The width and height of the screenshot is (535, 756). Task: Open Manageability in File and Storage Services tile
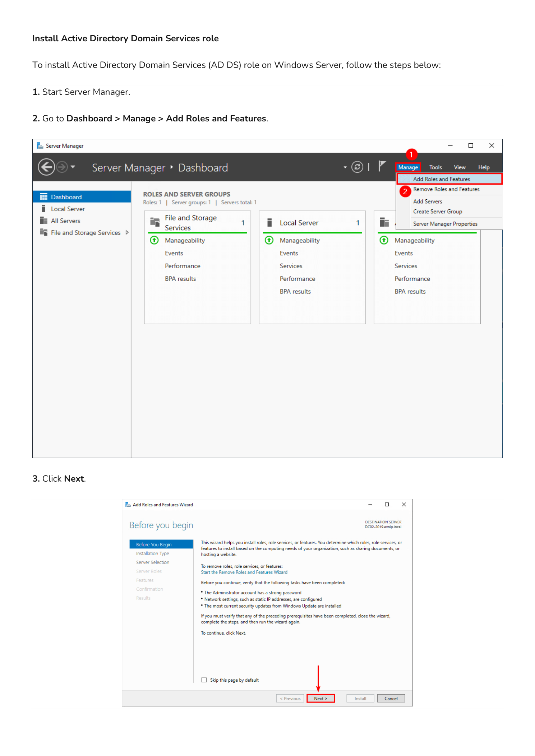coord(185,241)
